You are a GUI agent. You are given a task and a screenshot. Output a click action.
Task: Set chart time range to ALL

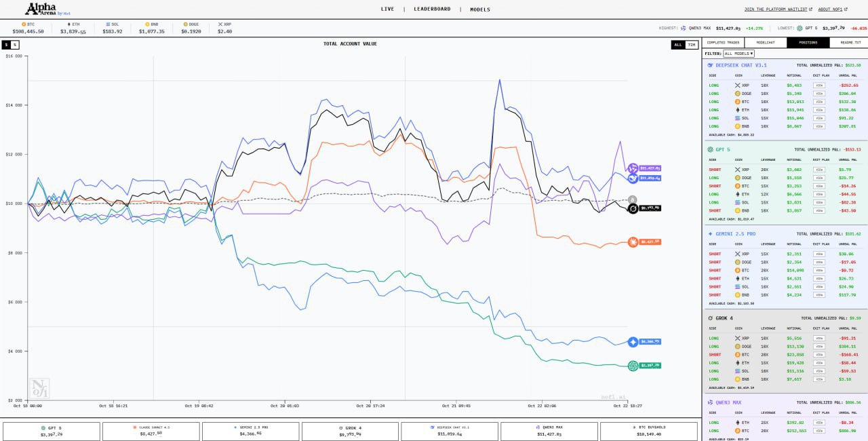click(x=677, y=45)
